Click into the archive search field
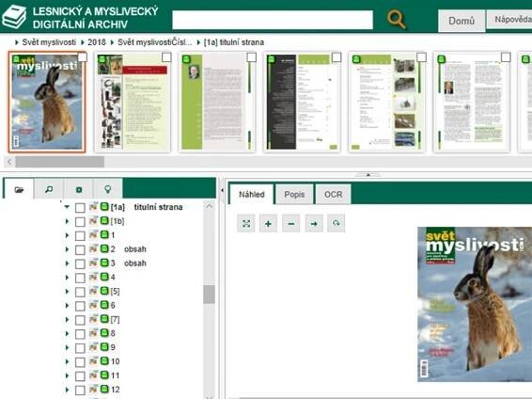The image size is (532, 399). tap(273, 20)
